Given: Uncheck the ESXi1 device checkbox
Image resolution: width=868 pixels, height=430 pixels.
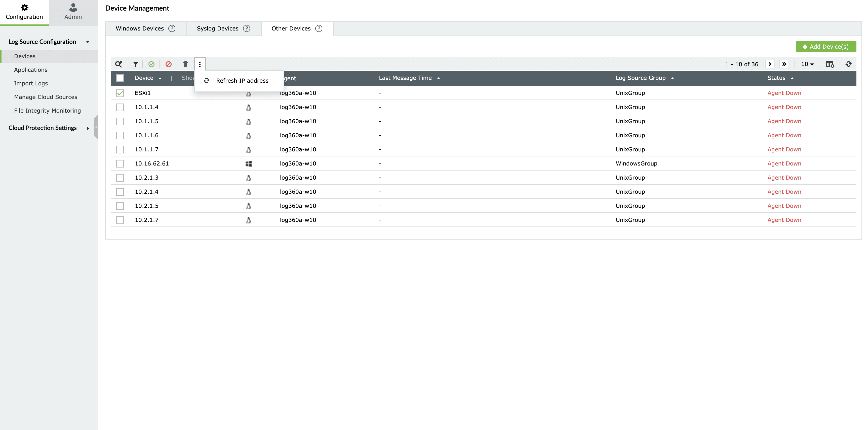Looking at the screenshot, I should click(x=120, y=93).
